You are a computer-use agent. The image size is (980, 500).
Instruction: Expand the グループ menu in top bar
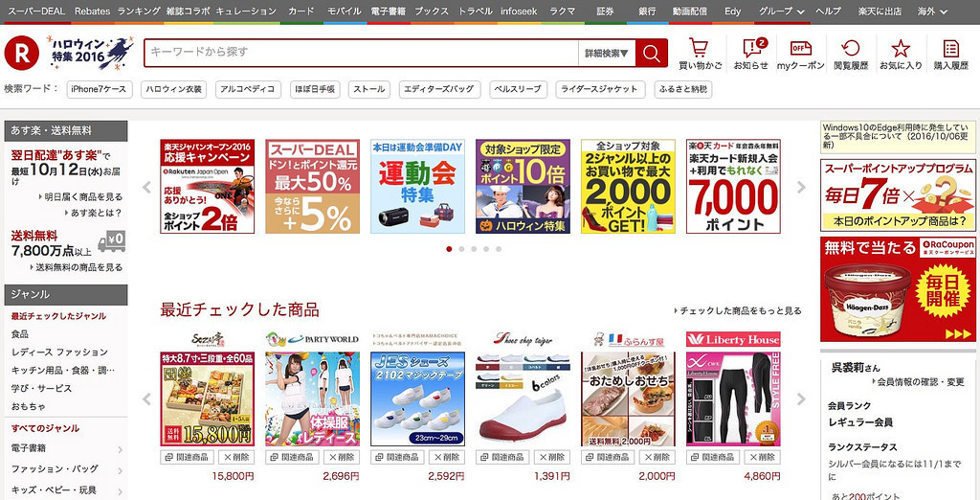[781, 11]
